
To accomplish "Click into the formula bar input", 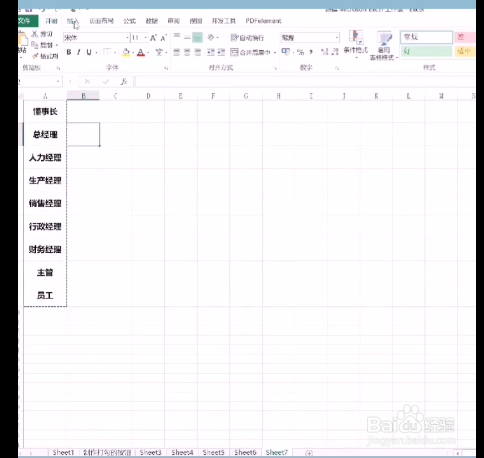I will [305, 82].
